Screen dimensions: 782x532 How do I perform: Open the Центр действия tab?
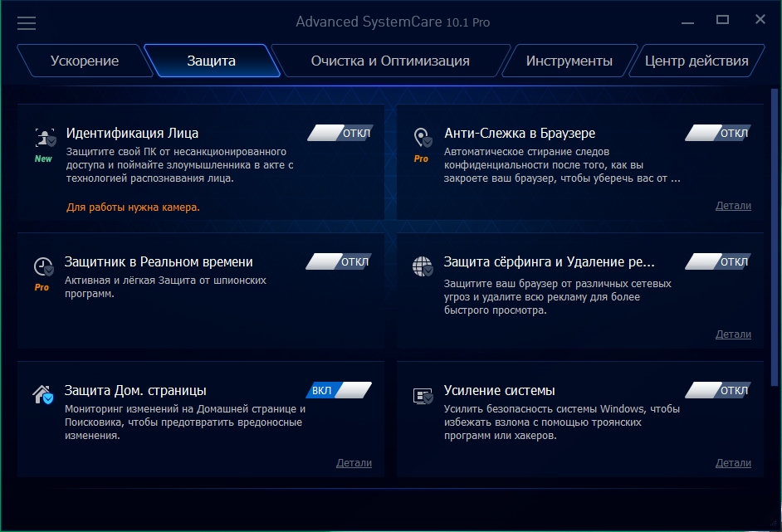point(696,61)
